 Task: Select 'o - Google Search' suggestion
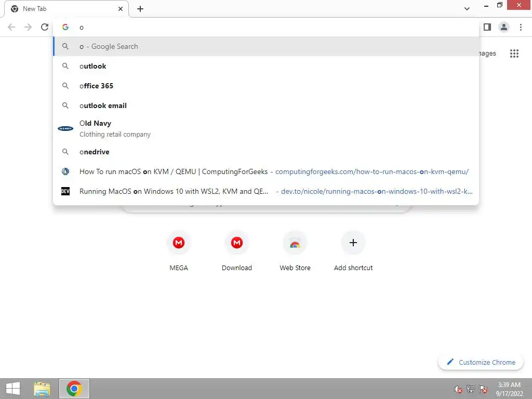(266, 46)
